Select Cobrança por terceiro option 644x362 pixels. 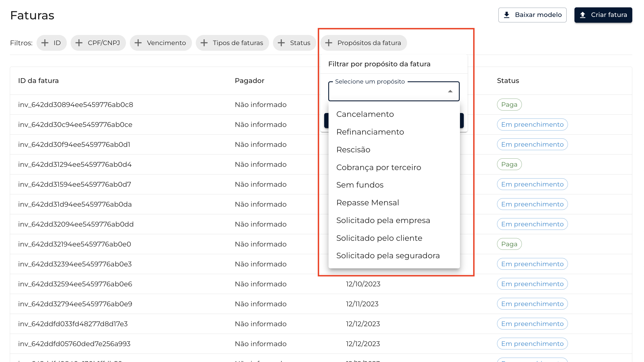pyautogui.click(x=378, y=167)
